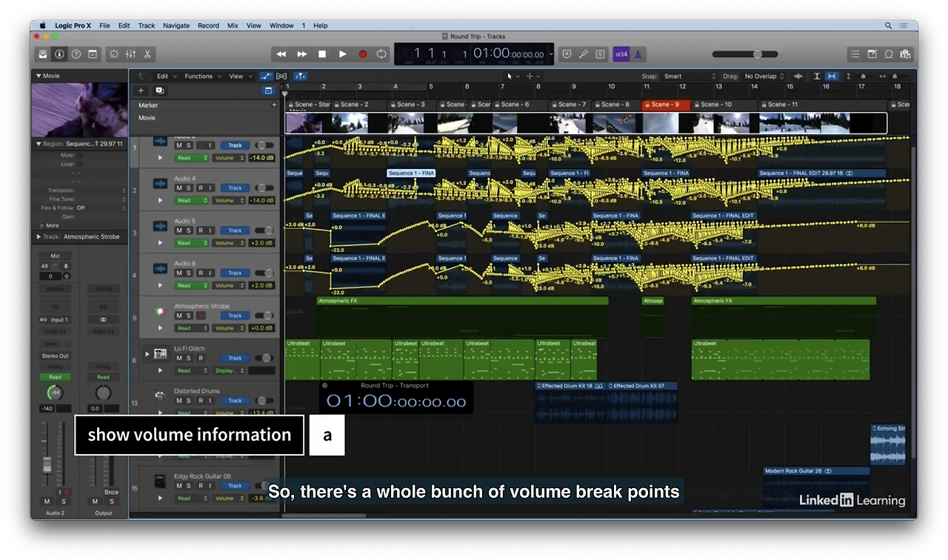Screen dimensions: 948x560
Task: Select the Scene - 9 marker
Action: click(666, 105)
